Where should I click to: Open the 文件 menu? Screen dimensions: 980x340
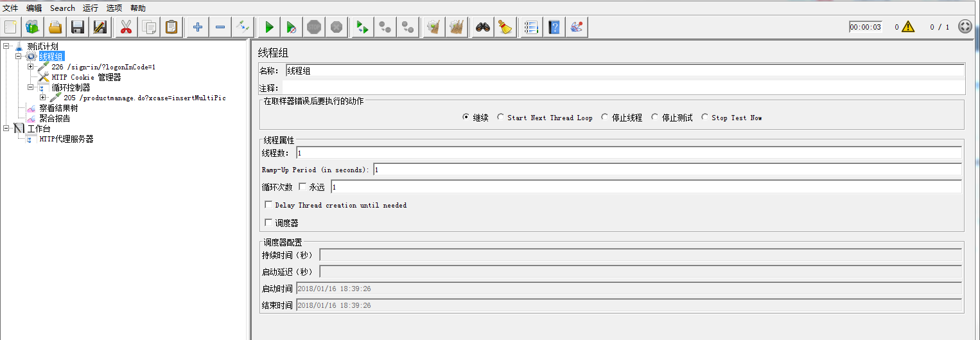[11, 8]
